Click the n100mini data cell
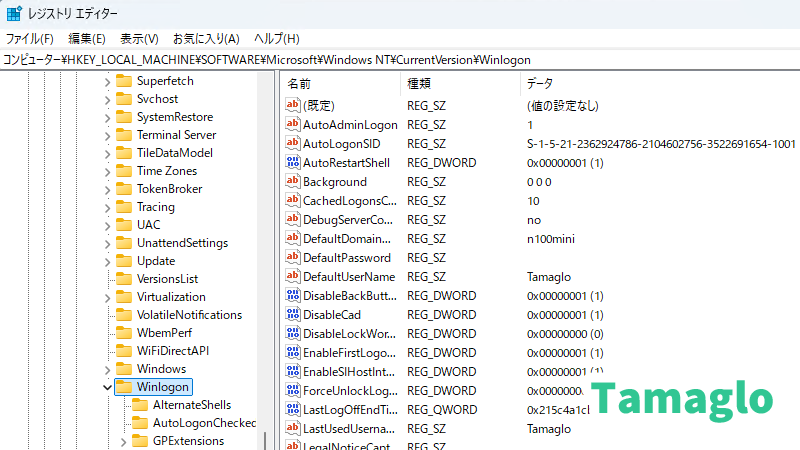Viewport: 800px width, 450px height. coord(551,239)
